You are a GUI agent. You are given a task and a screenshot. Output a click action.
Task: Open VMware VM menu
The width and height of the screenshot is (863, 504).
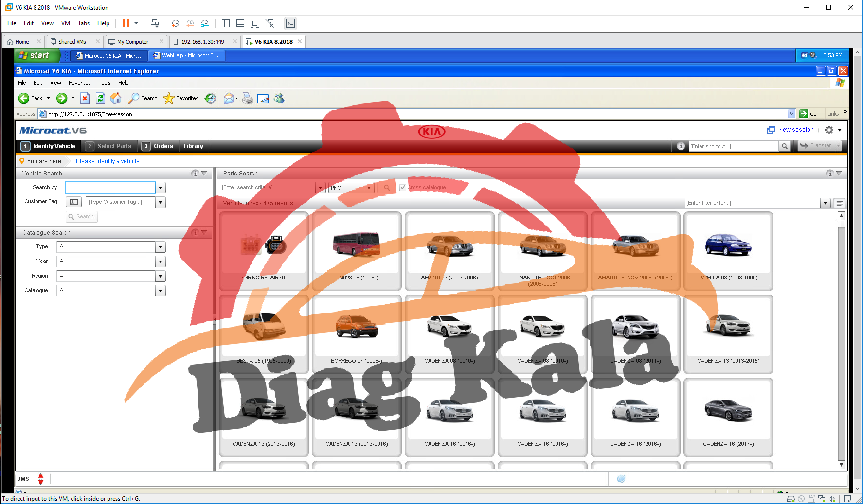(x=66, y=23)
